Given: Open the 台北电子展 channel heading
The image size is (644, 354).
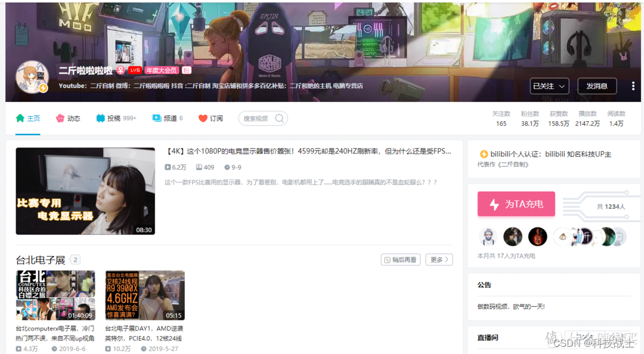Looking at the screenshot, I should (41, 260).
